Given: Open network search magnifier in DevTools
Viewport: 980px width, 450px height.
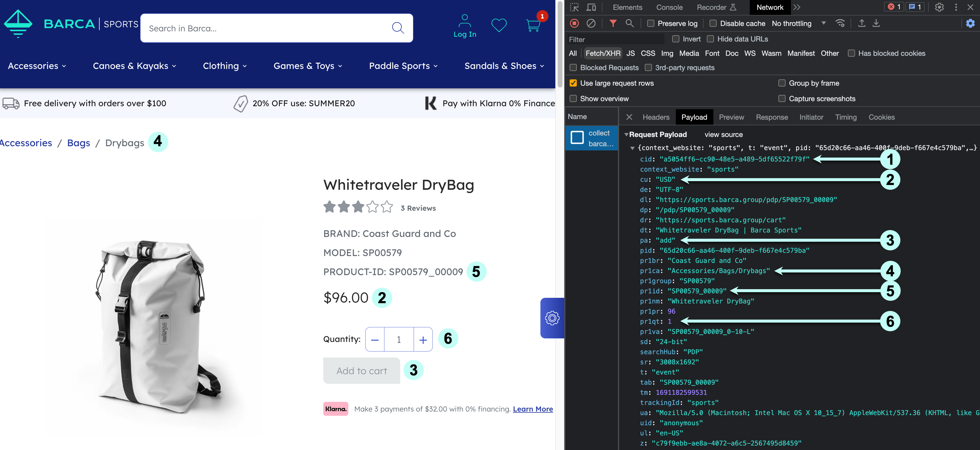Looking at the screenshot, I should point(630,23).
